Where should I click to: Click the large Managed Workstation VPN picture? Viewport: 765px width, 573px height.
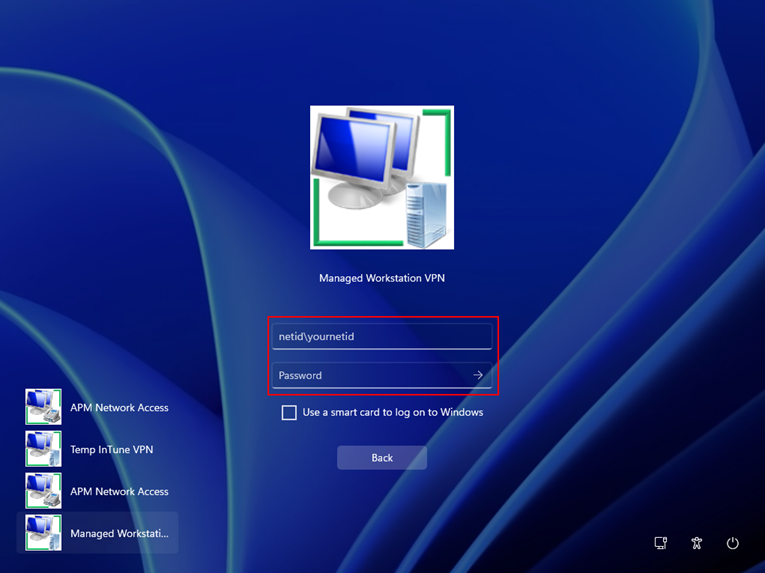pyautogui.click(x=382, y=178)
